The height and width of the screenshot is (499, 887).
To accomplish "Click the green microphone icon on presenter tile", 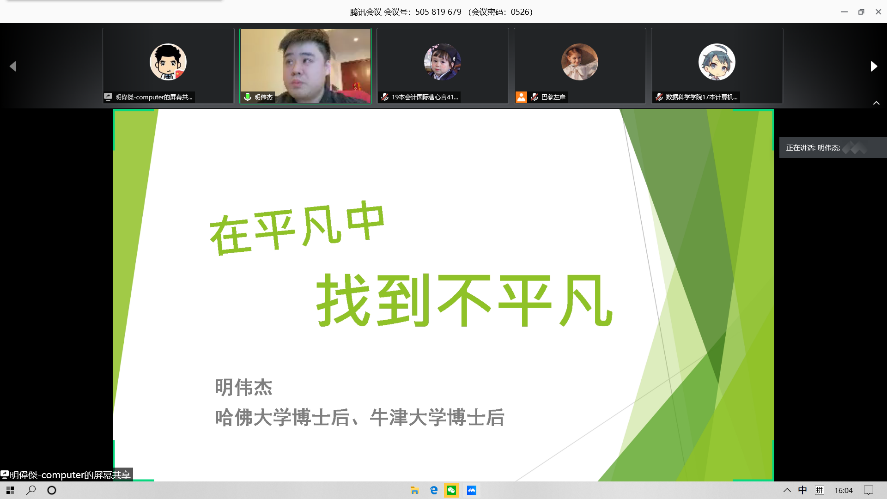I will click(248, 97).
